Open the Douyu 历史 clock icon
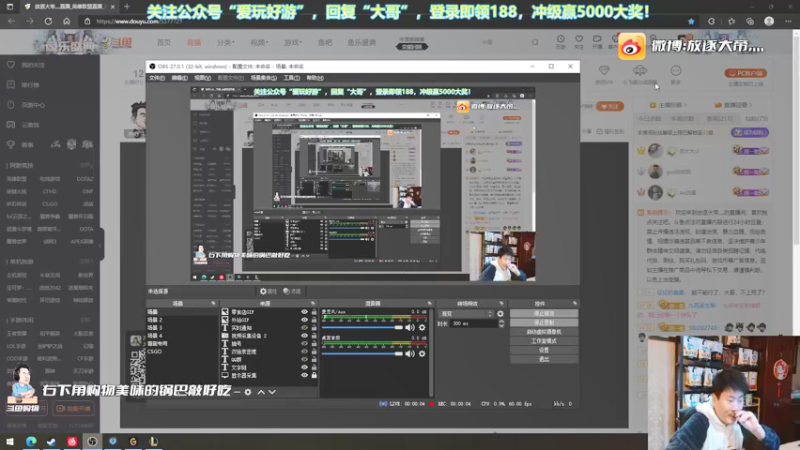Viewport: 800px width, 450px height. click(x=560, y=41)
